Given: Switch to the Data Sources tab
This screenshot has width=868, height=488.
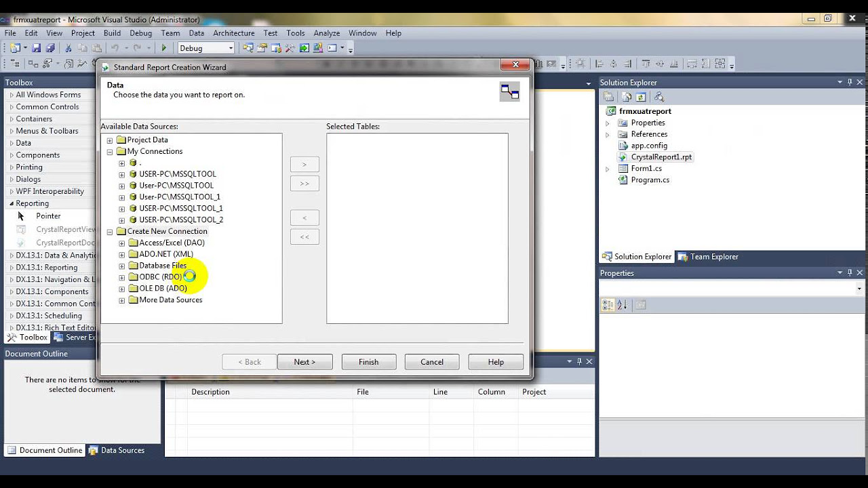Looking at the screenshot, I should tap(116, 450).
